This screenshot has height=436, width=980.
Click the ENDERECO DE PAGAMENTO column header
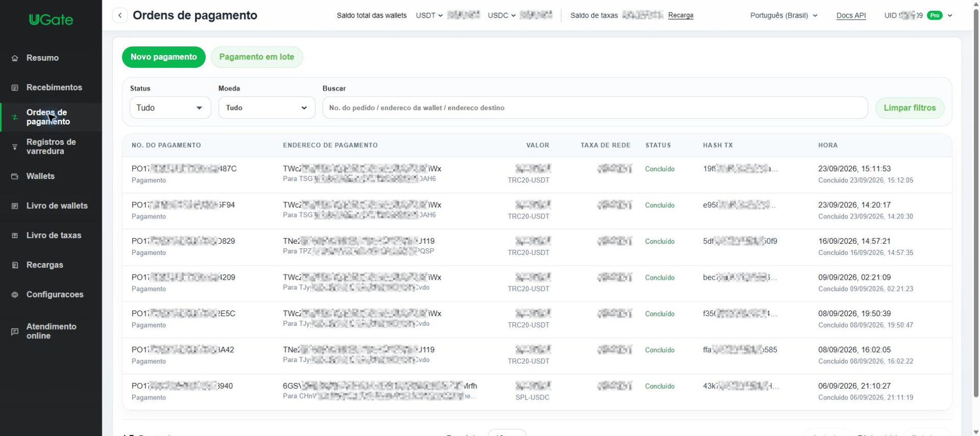pyautogui.click(x=330, y=145)
